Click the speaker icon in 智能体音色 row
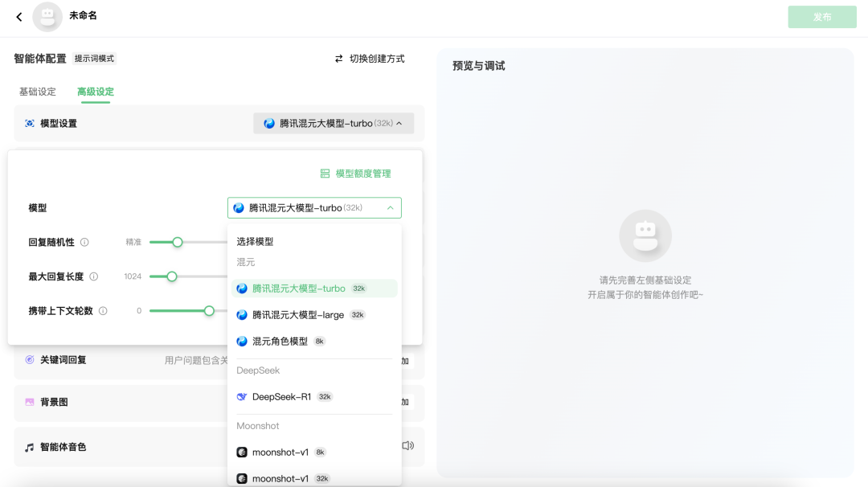 click(408, 446)
